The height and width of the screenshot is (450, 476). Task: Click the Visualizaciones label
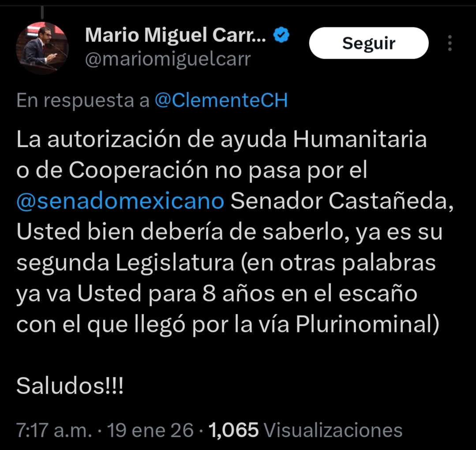tap(333, 430)
